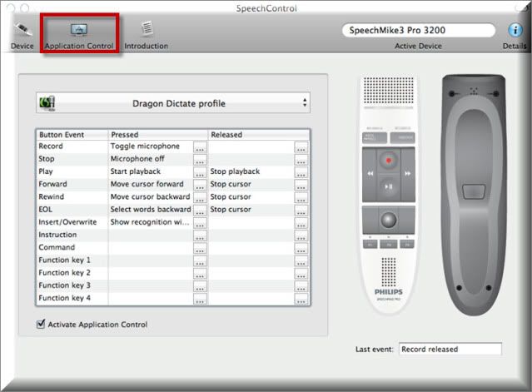The width and height of the screenshot is (532, 392).
Task: Select the Application Control tab
Action: coord(79,37)
